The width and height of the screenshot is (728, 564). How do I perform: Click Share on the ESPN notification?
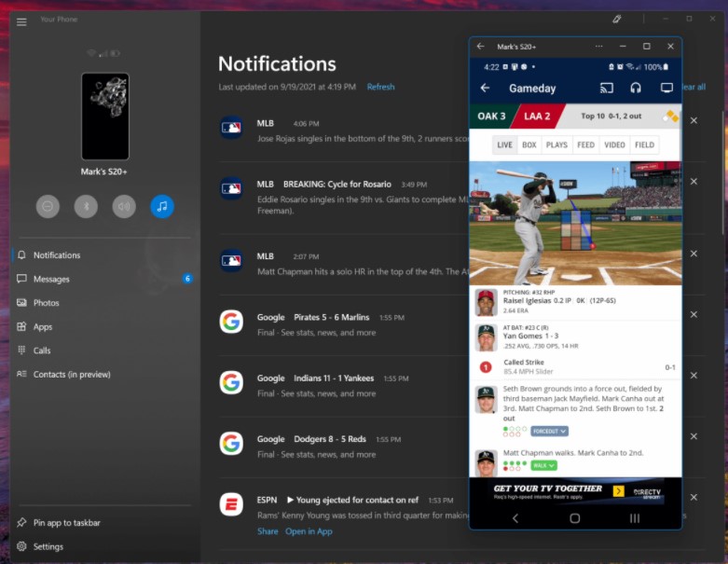click(x=268, y=531)
